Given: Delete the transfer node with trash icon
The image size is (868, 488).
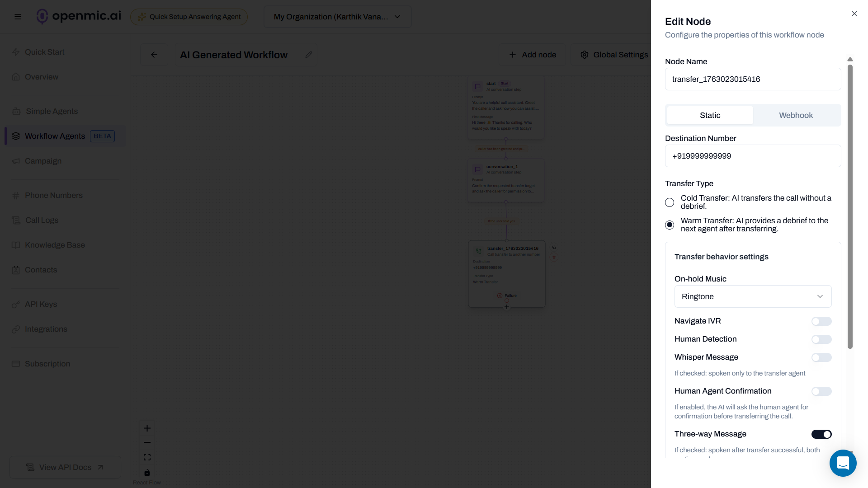Looking at the screenshot, I should [x=554, y=258].
